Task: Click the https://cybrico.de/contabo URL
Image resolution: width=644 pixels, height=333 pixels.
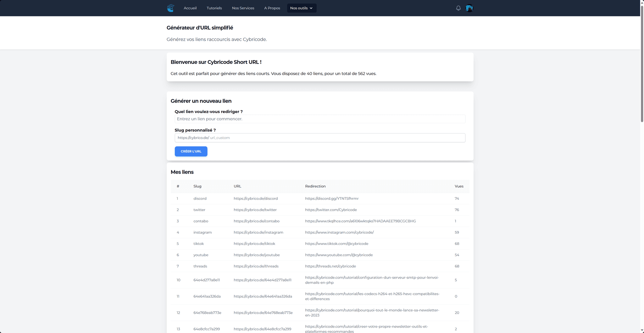Action: pyautogui.click(x=257, y=221)
